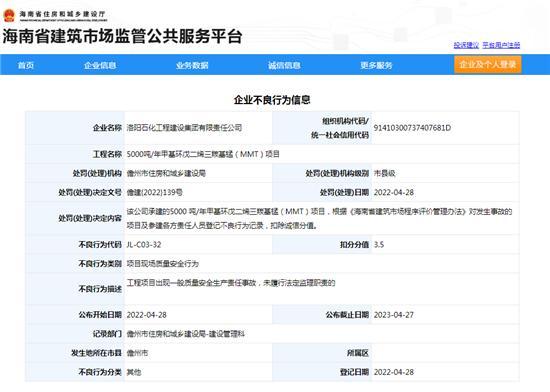Click the 处罚(处理)机构级别 field label
Screen dimensions: 550x392
[x=337, y=173]
